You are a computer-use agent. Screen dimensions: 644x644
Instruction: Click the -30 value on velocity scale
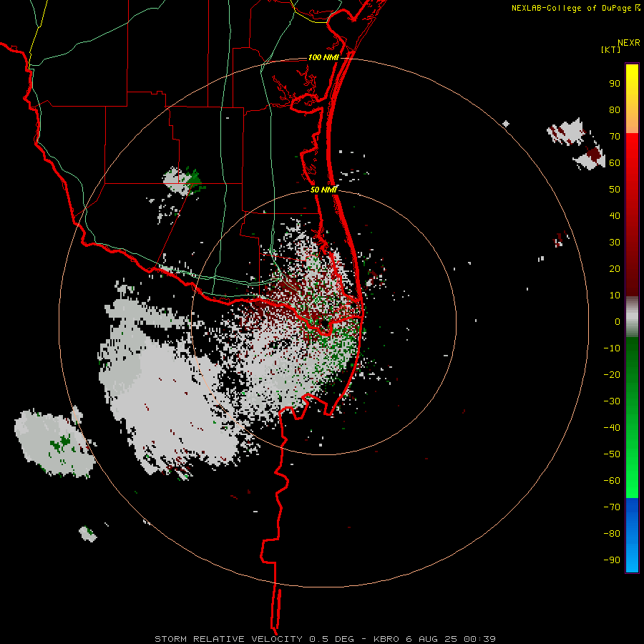pyautogui.click(x=612, y=401)
